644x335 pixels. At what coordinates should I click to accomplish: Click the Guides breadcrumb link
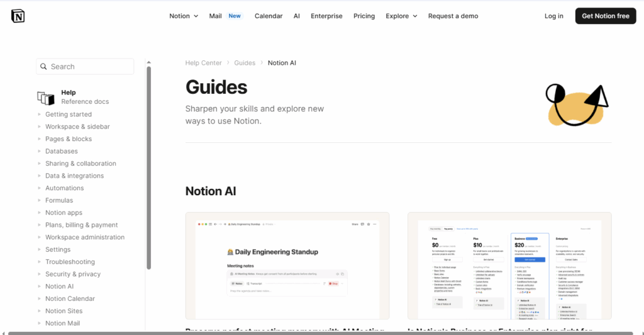click(x=245, y=63)
